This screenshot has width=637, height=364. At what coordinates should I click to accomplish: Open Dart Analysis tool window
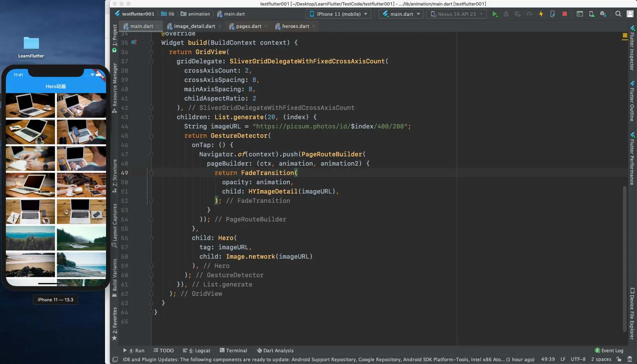pos(275,351)
